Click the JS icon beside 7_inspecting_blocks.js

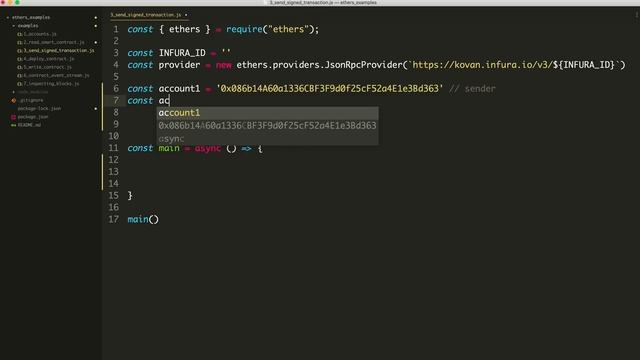20,84
